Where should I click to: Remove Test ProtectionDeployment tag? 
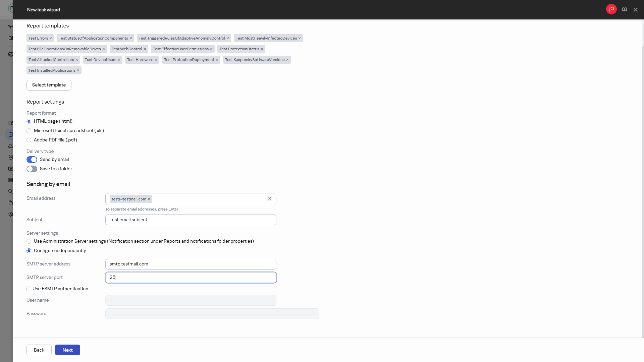coord(217,60)
